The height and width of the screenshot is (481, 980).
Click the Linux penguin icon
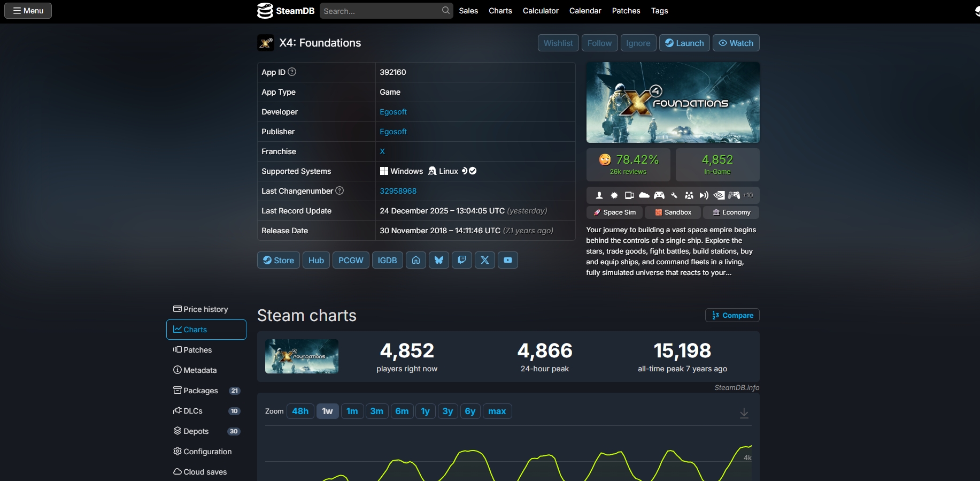[x=432, y=171]
